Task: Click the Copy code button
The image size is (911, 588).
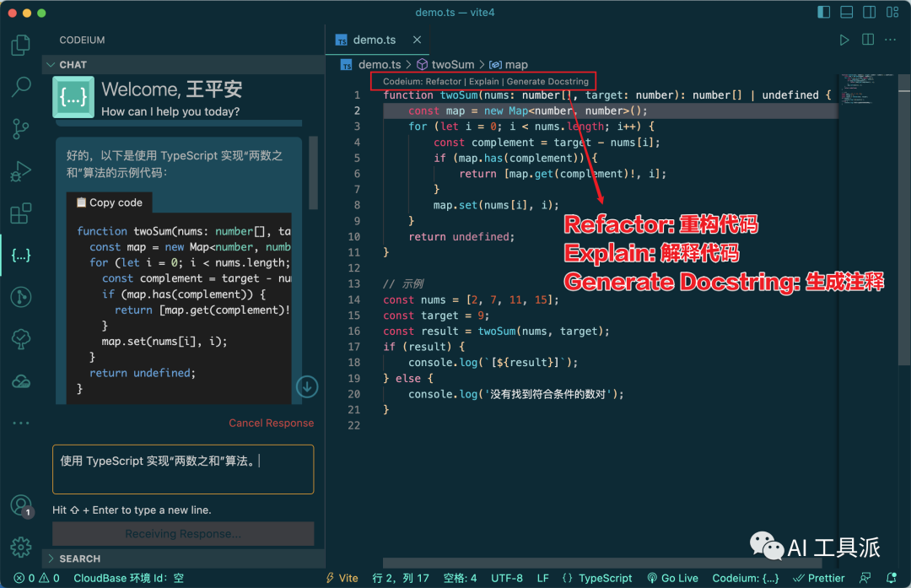Action: coord(110,202)
